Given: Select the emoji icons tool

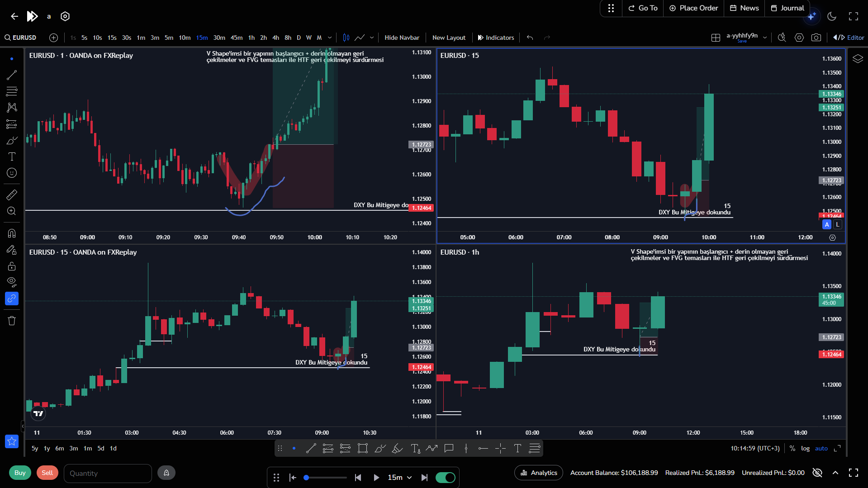Looking at the screenshot, I should point(12,173).
